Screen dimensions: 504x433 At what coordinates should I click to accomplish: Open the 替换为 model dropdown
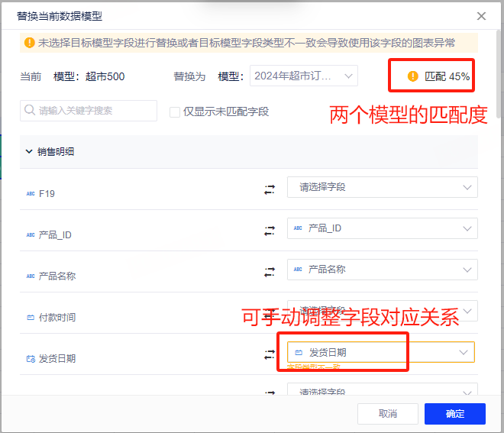303,76
